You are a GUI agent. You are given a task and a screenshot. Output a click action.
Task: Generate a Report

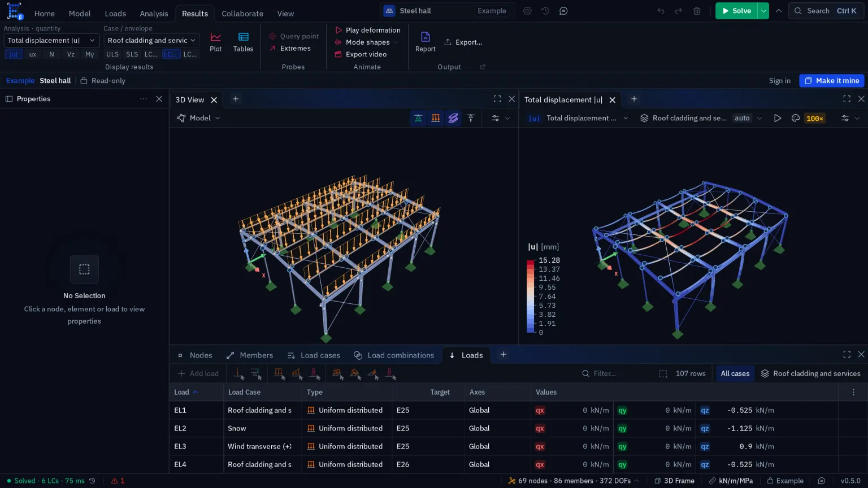tap(425, 42)
